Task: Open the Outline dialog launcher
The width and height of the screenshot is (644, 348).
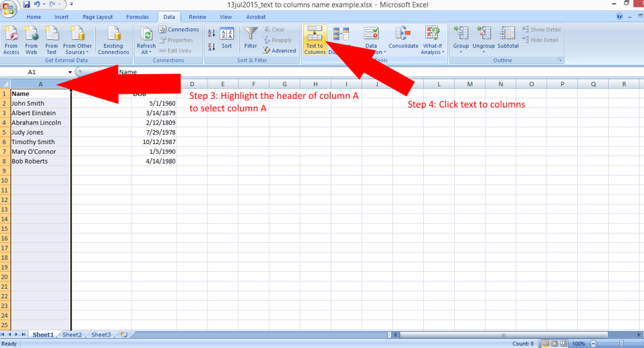Action: pyautogui.click(x=560, y=60)
